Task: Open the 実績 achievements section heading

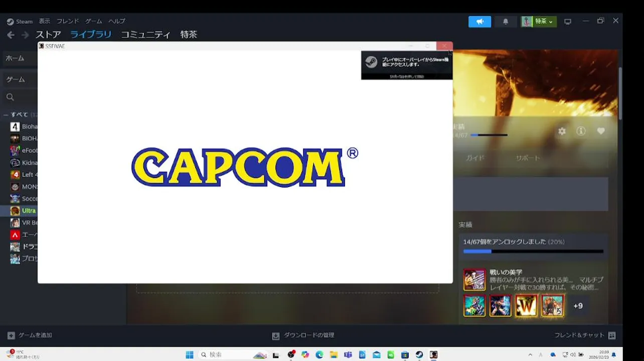Action: tap(465, 225)
